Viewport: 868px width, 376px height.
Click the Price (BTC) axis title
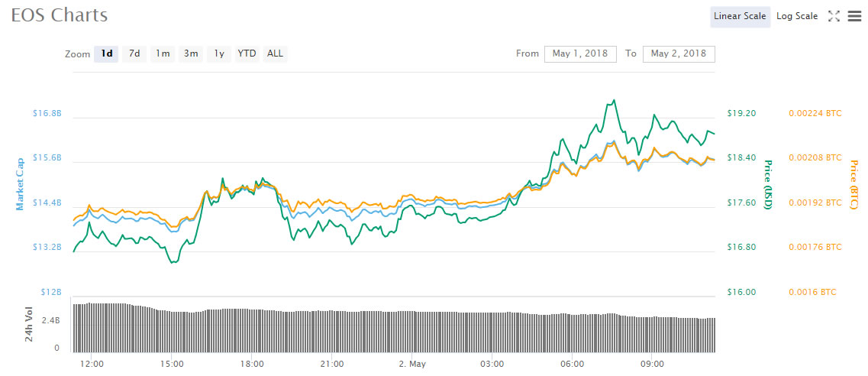[x=854, y=183]
